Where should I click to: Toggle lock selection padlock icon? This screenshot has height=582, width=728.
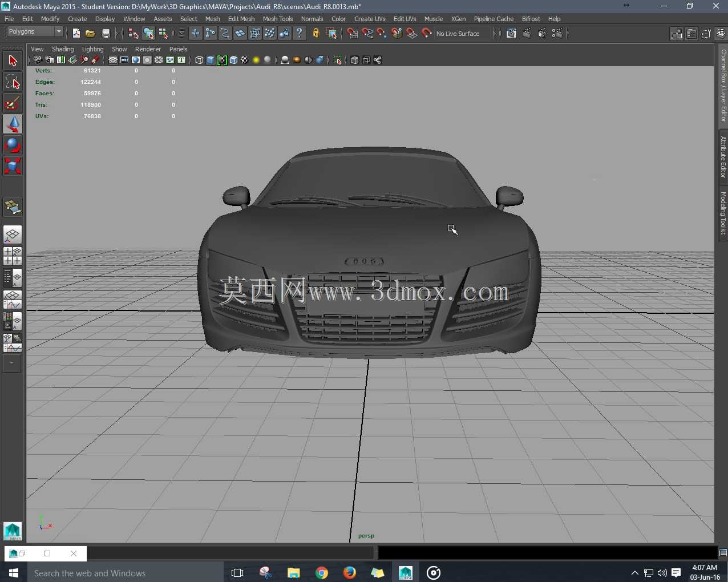[x=316, y=34]
